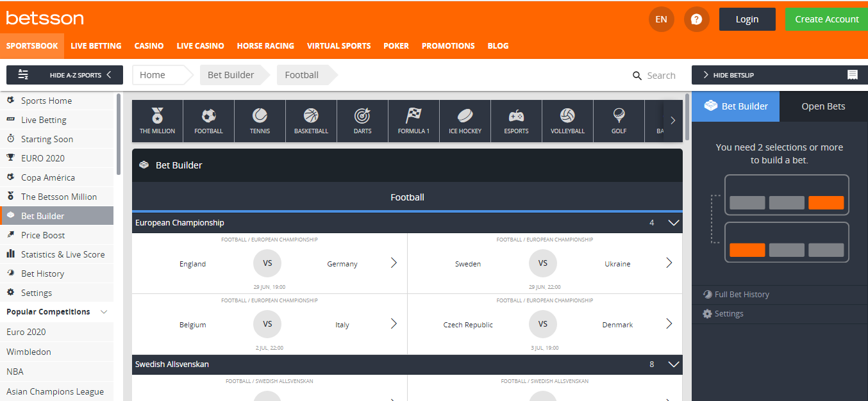Click the Create Account button

click(x=827, y=19)
